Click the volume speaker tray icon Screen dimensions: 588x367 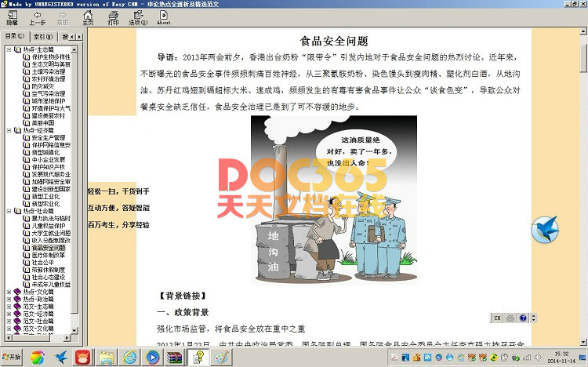tap(538, 358)
